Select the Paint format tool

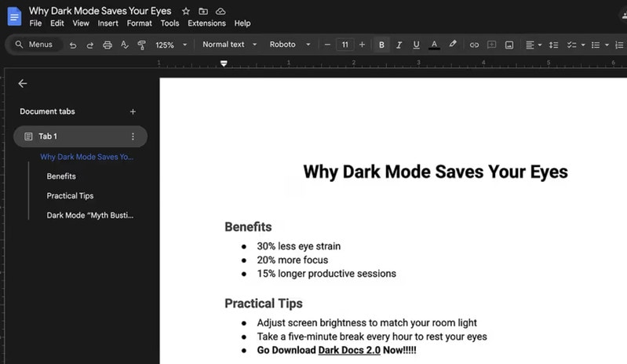tap(142, 45)
